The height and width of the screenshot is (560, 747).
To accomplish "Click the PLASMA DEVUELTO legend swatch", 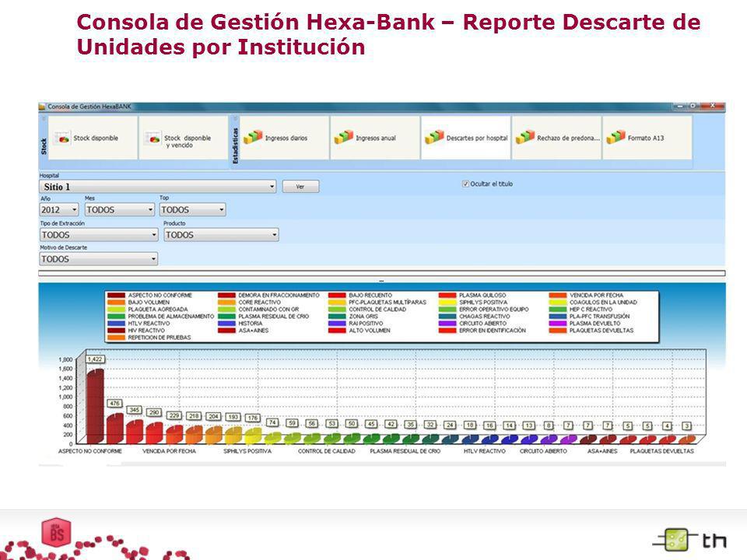I will 558,324.
